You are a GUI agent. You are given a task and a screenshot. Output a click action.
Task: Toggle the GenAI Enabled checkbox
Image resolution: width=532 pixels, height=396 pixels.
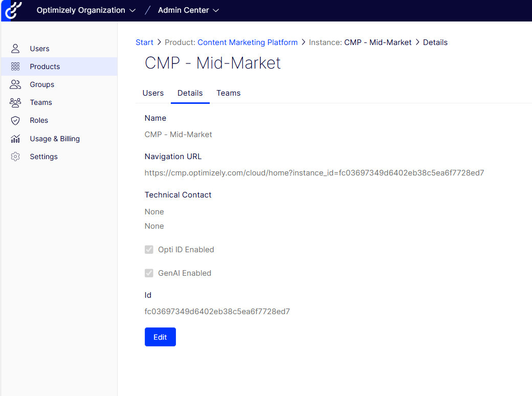pos(149,273)
